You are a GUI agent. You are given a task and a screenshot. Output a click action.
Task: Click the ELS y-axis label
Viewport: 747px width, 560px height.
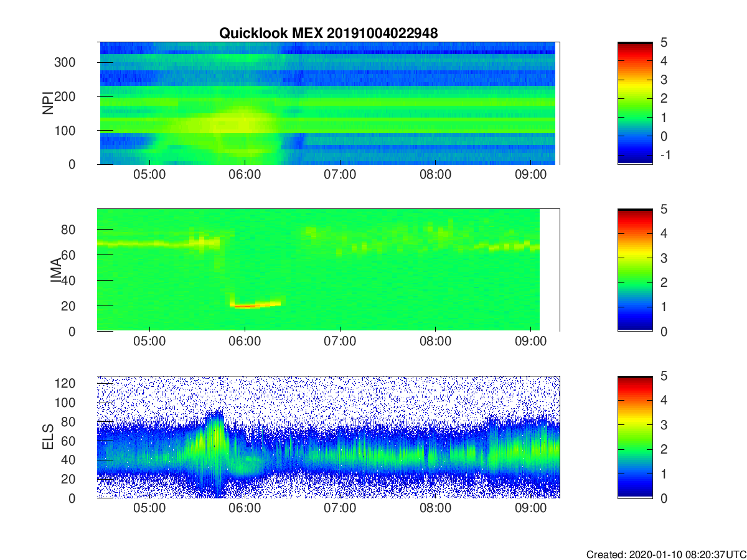(x=47, y=437)
